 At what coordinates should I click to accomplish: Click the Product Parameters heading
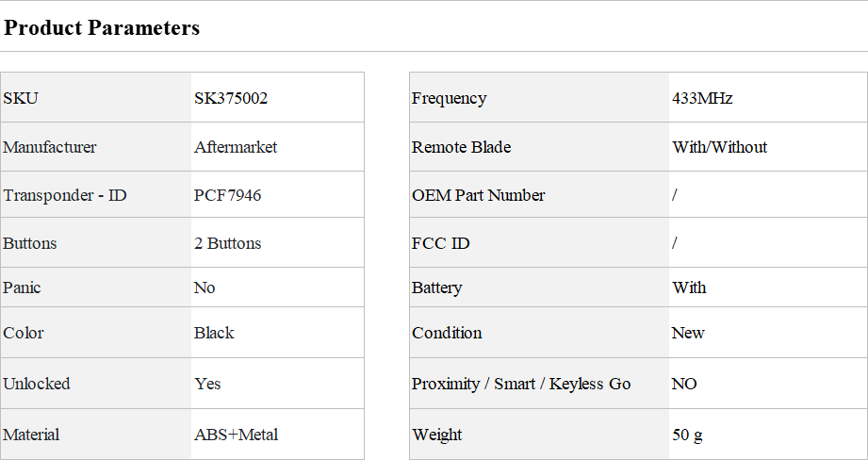[102, 28]
